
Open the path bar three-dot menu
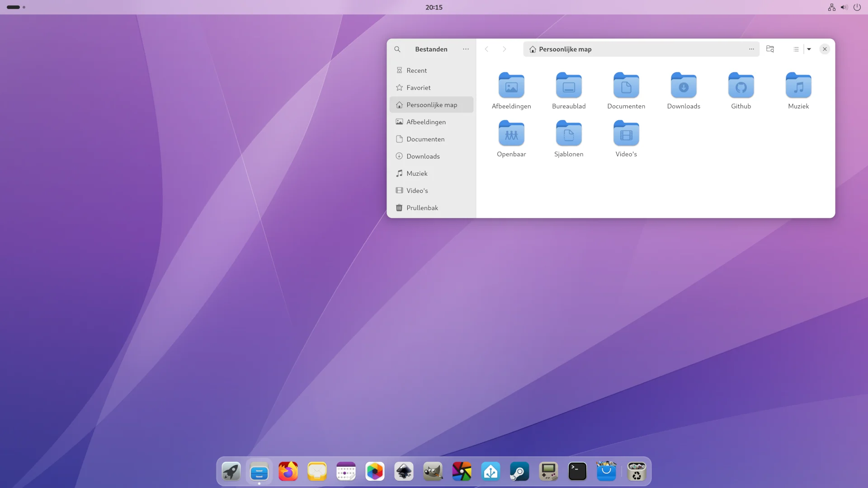[751, 49]
